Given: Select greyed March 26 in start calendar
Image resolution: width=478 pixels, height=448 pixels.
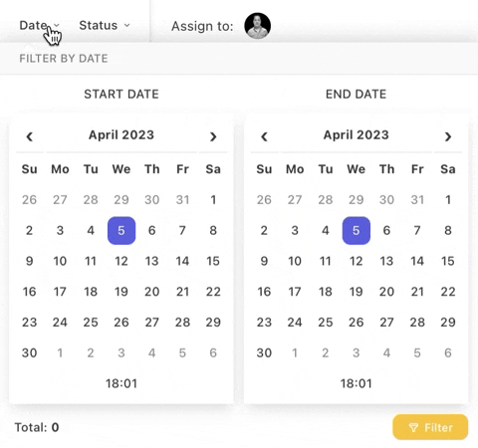Looking at the screenshot, I should 30,200.
